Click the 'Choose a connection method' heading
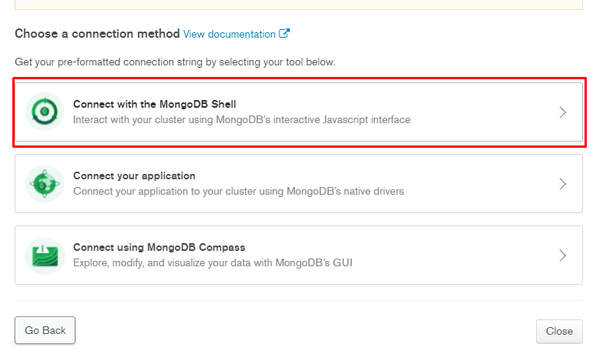Image resolution: width=593 pixels, height=364 pixels. [x=96, y=34]
